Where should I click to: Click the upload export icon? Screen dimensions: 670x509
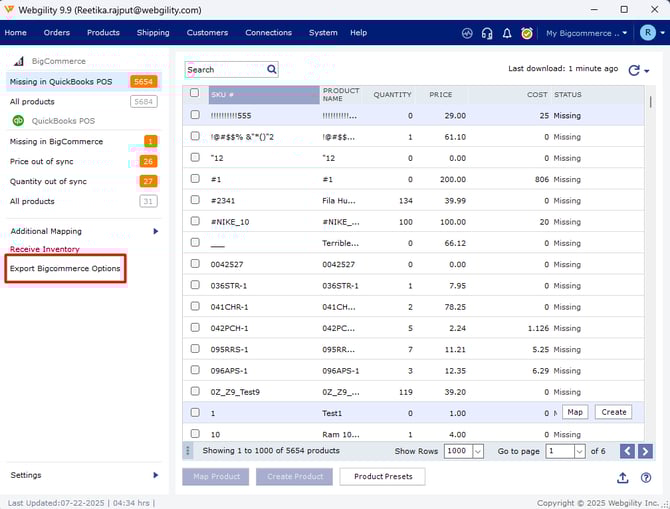pyautogui.click(x=624, y=478)
